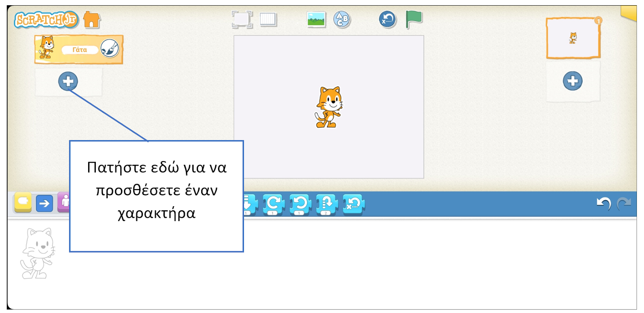Image resolution: width=644 pixels, height=313 pixels.
Task: Open the blue motion blocks category
Action: coord(44,203)
